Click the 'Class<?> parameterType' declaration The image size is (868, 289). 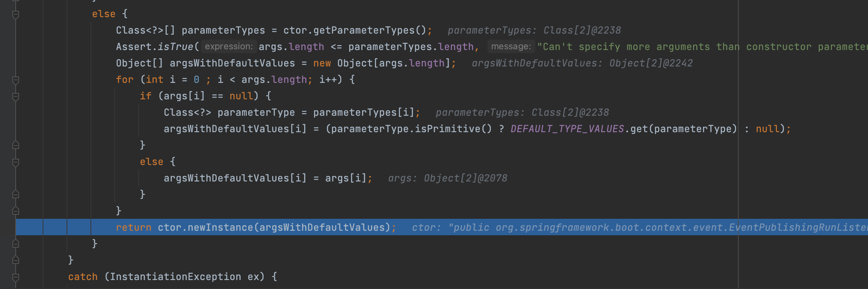tap(229, 112)
